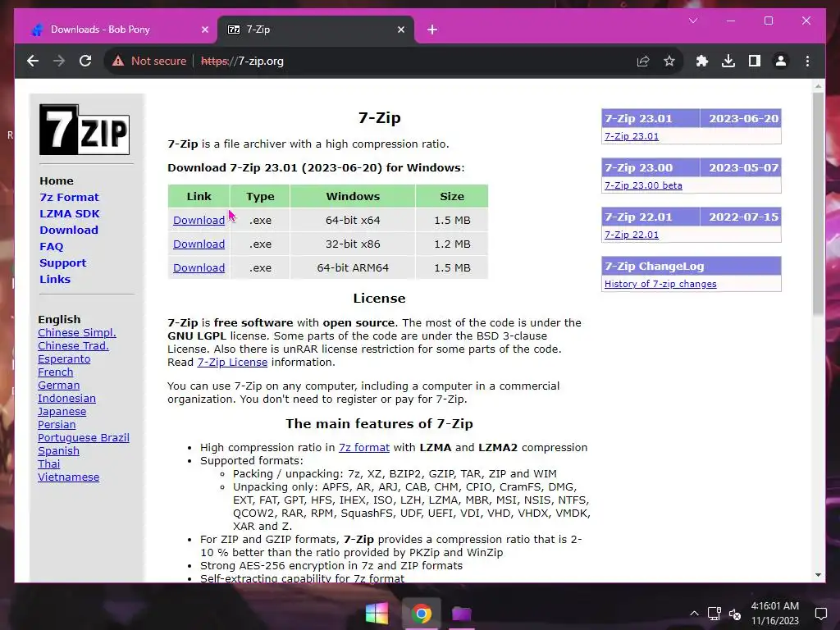This screenshot has width=840, height=630.
Task: Switch language to Portuguese Brazil
Action: [x=83, y=438]
